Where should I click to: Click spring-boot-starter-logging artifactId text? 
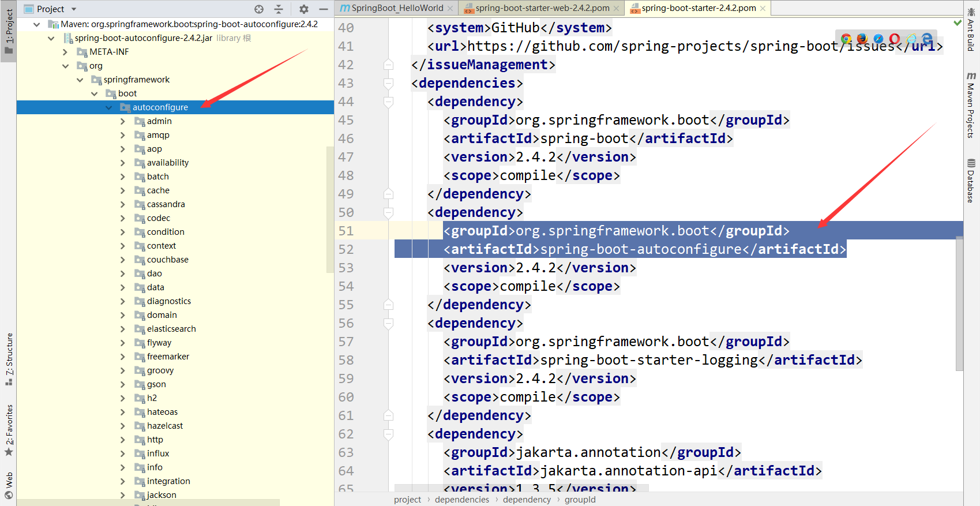pyautogui.click(x=649, y=360)
